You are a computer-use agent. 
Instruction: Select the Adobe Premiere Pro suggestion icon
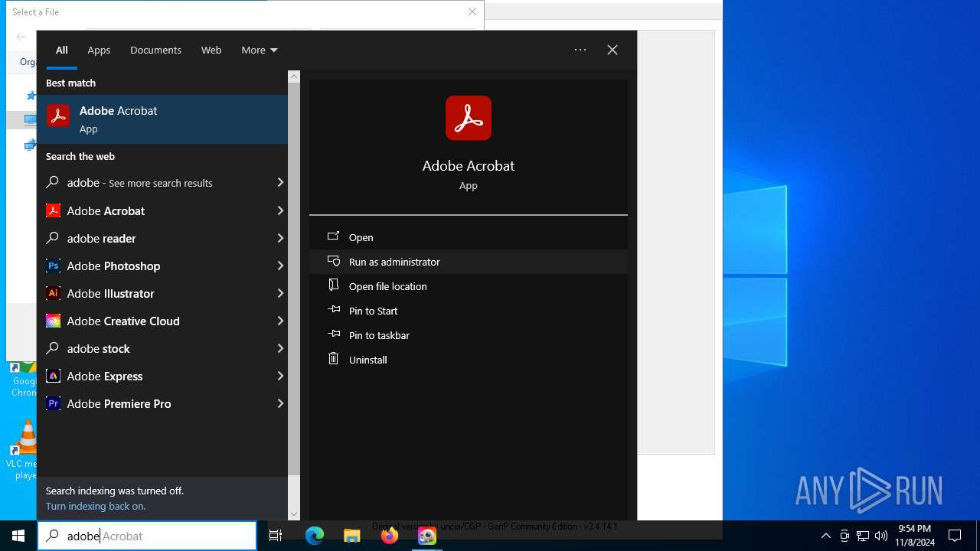[53, 403]
